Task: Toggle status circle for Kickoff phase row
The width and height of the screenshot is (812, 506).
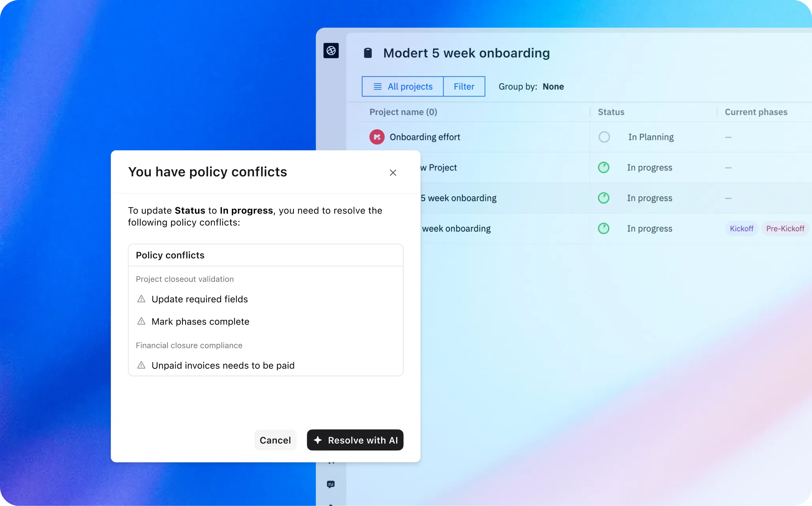Action: click(603, 228)
